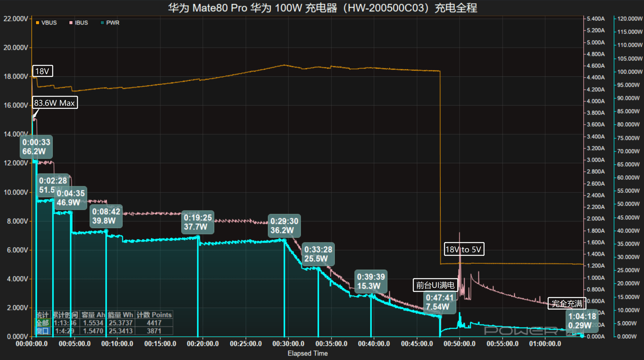644x360 pixels.
Task: Click the 18V annotation label
Action: point(42,71)
